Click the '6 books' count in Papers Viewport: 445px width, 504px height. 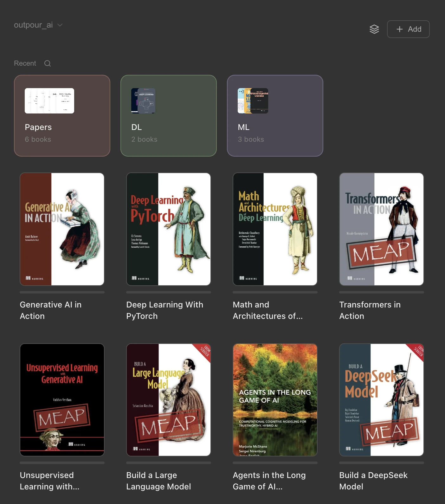(38, 139)
